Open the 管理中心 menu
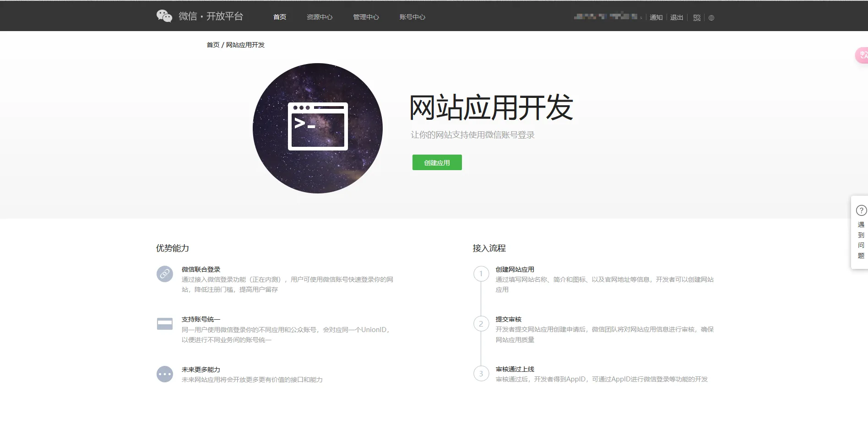This screenshot has width=868, height=429. coord(366,17)
